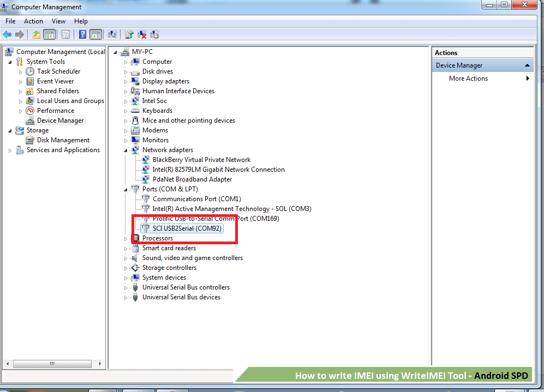This screenshot has width=544, height=392.
Task: Select the Computer category
Action: (157, 62)
